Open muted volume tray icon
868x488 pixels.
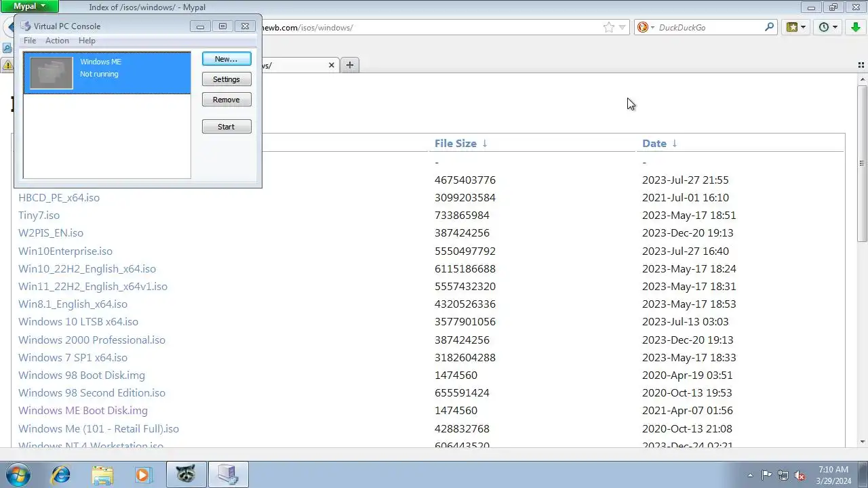[x=800, y=475]
